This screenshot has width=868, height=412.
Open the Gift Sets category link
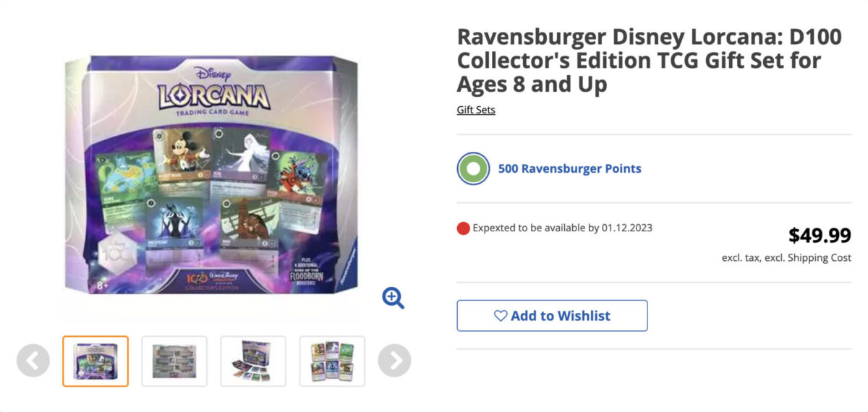point(476,110)
